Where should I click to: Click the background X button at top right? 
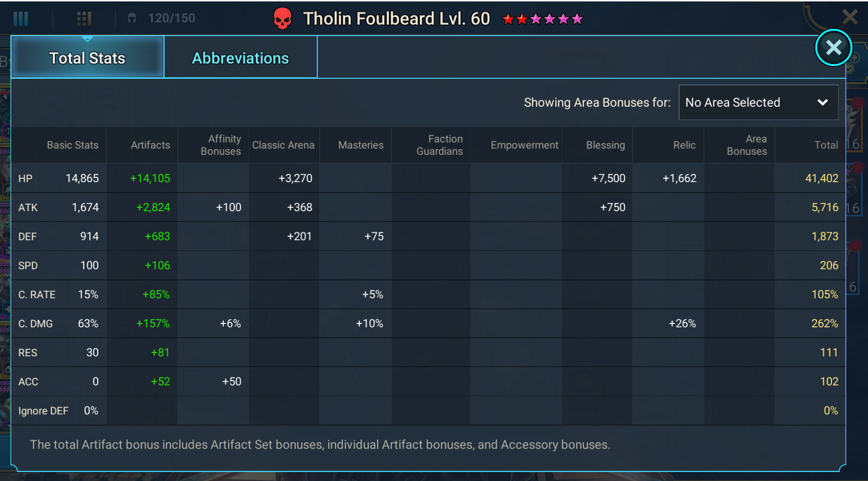tap(850, 17)
